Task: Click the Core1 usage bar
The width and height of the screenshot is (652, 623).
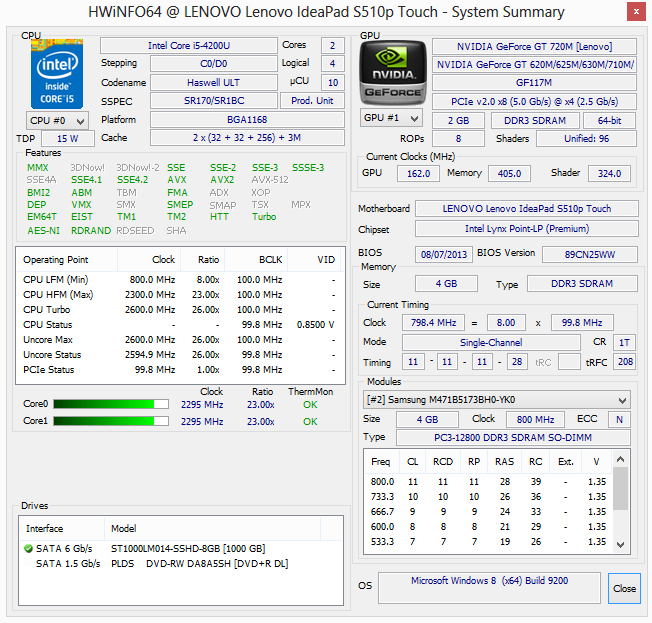Action: coord(111,421)
